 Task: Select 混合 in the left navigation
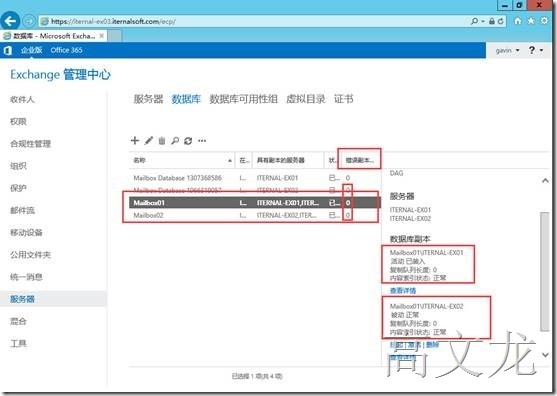coord(18,321)
